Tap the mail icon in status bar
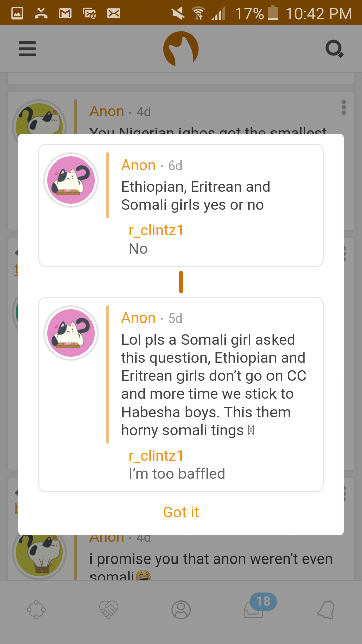362x644 pixels. click(x=65, y=13)
